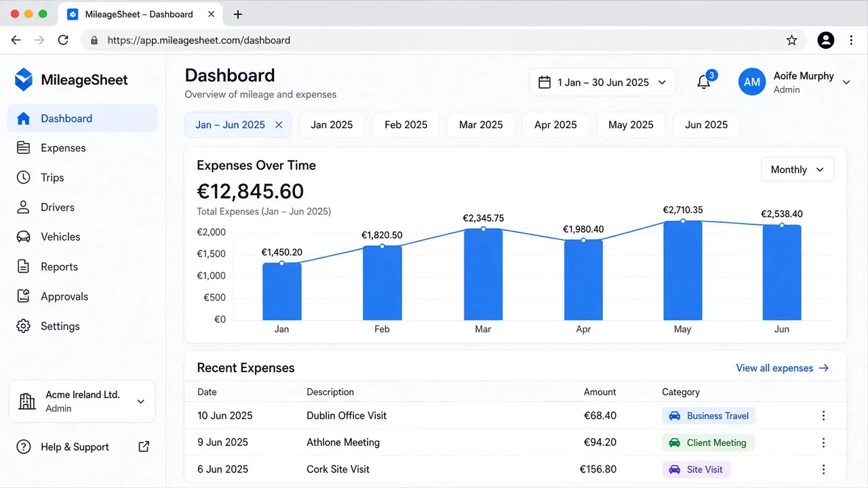This screenshot has width=868, height=488.
Task: Open the notifications bell
Action: (x=704, y=82)
